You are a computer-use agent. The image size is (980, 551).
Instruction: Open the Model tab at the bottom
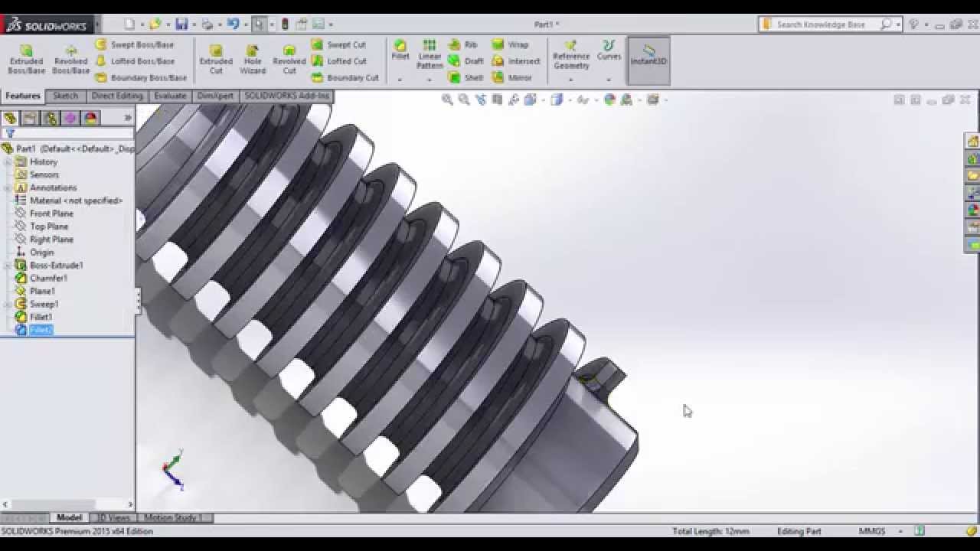pos(69,517)
